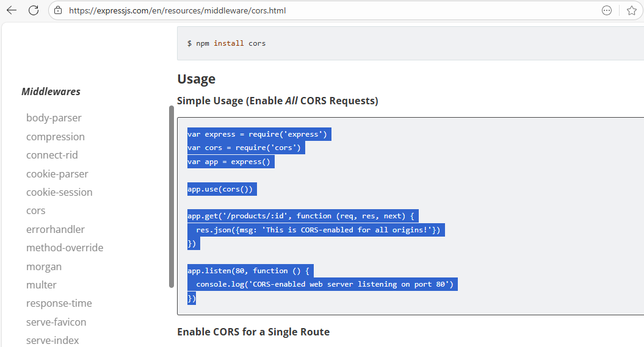Bookmark this page with the star icon
Viewport: 644px width, 347px height.
tap(631, 10)
